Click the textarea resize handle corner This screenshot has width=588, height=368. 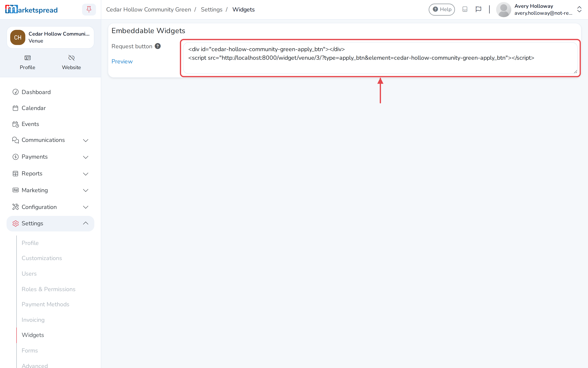click(x=575, y=72)
